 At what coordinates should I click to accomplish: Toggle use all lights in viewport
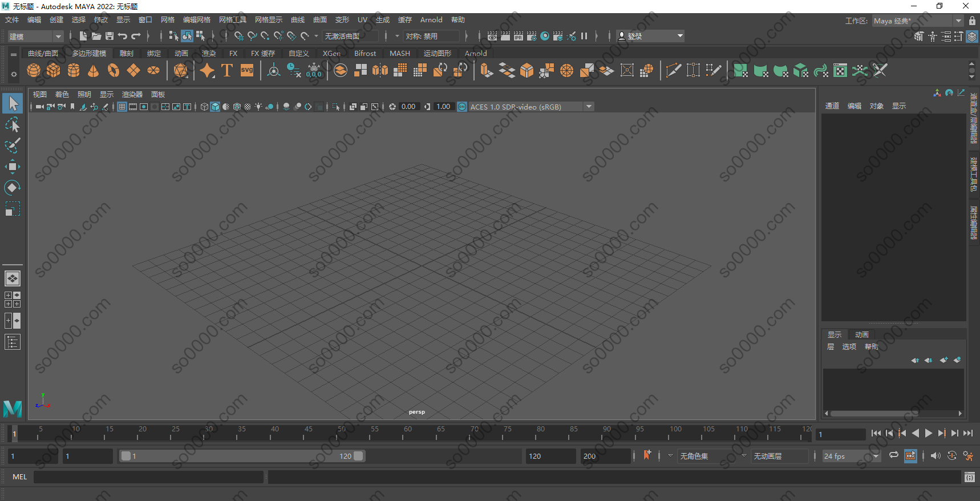tap(258, 107)
